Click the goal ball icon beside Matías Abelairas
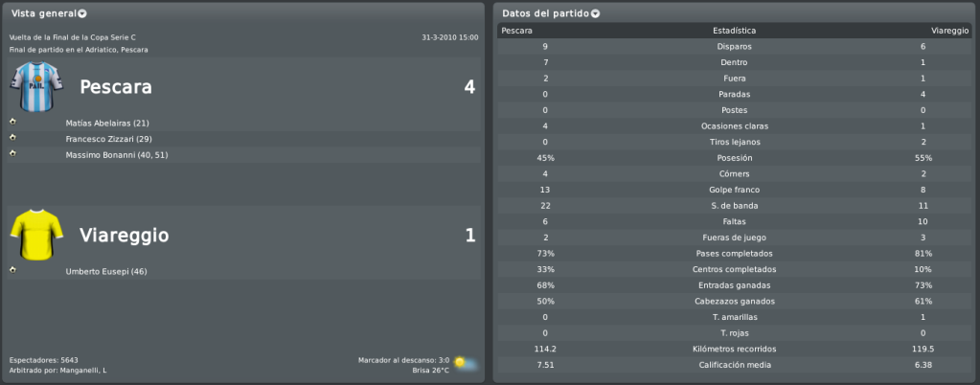Viewport: 980px width, 385px height. coord(12,122)
